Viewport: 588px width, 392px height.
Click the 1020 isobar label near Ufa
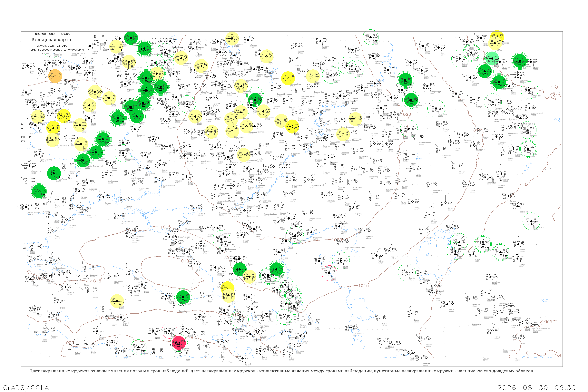click(406, 114)
